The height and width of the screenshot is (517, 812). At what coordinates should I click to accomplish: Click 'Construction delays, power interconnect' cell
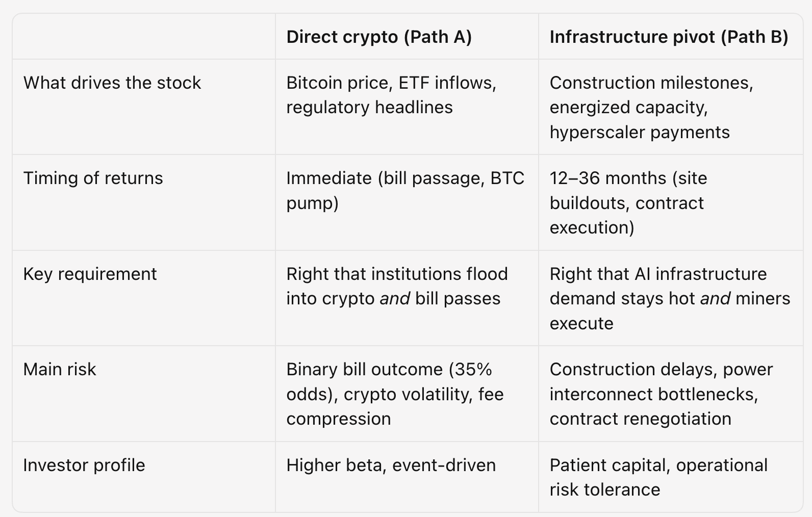[670, 394]
